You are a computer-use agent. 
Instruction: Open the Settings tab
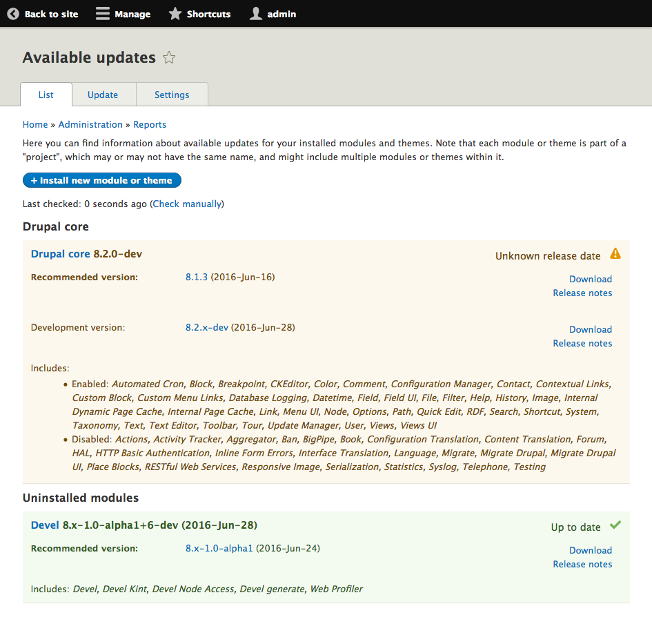click(171, 95)
